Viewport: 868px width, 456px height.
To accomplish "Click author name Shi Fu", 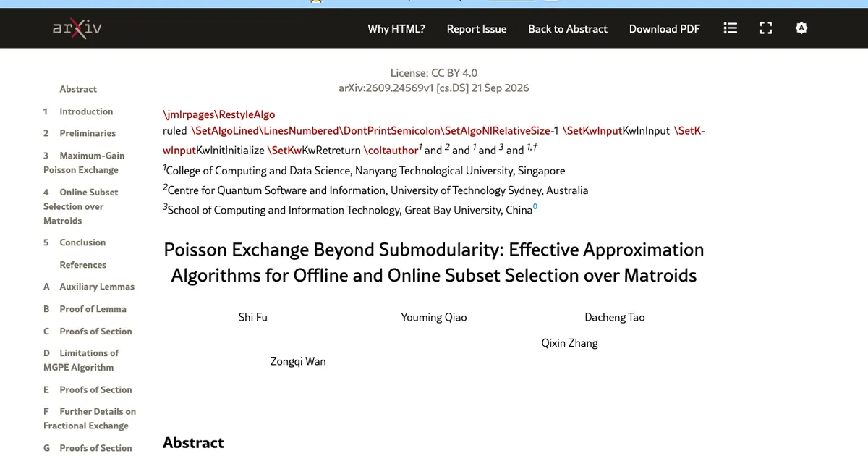I will click(x=253, y=317).
